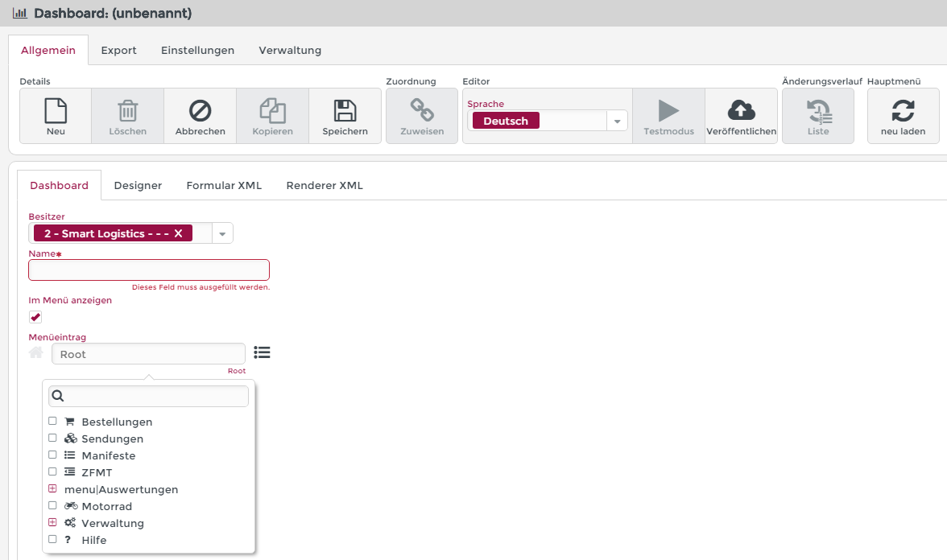Uncheck the Im Menü anzeigen checkbox

[35, 317]
